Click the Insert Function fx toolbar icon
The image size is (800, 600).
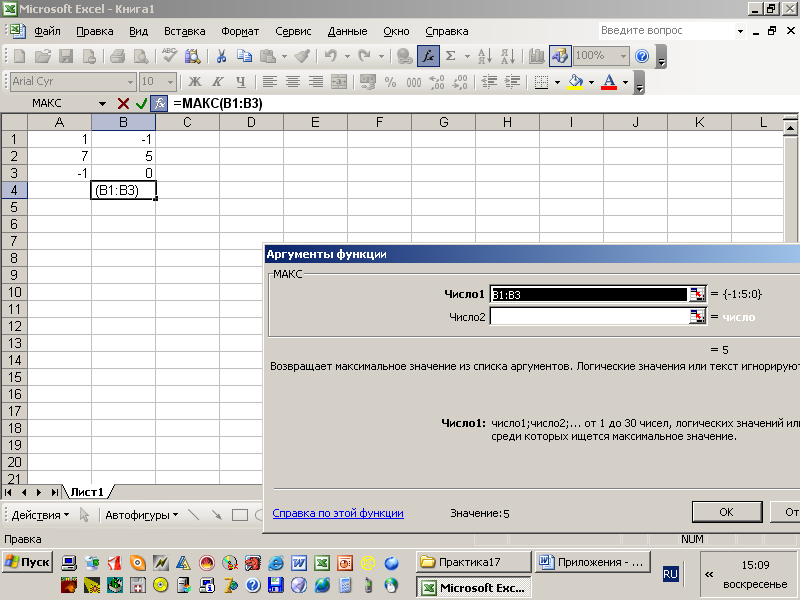click(x=428, y=56)
